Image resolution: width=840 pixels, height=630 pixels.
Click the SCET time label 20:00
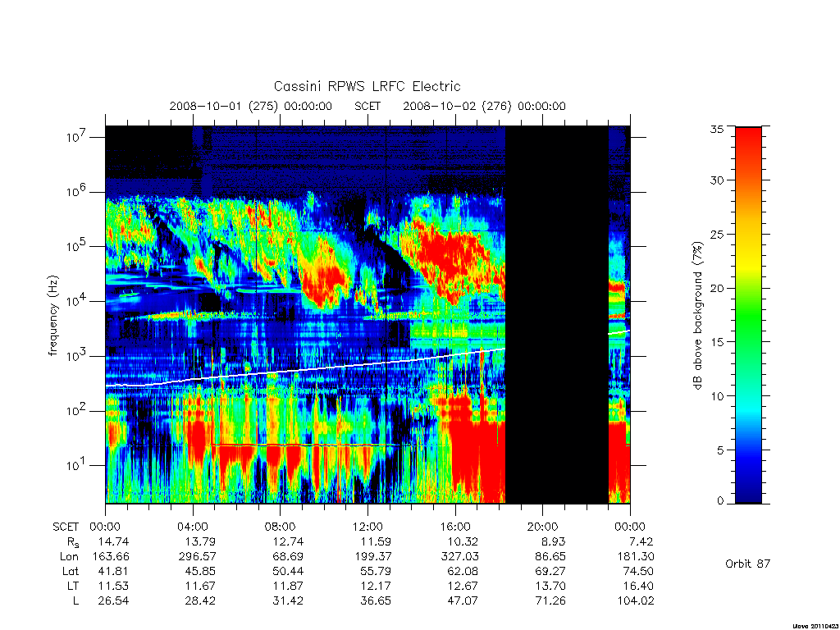click(542, 527)
